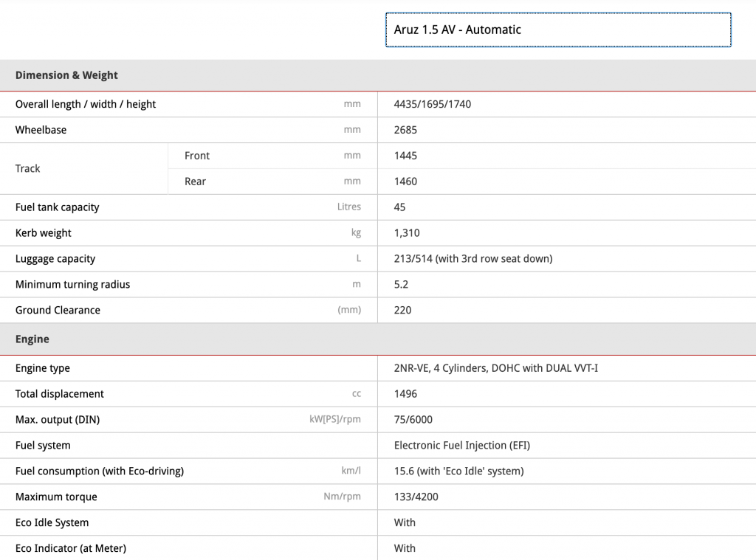Click the Maximum torque value 133/4200
The width and height of the screenshot is (756, 560).
point(416,497)
